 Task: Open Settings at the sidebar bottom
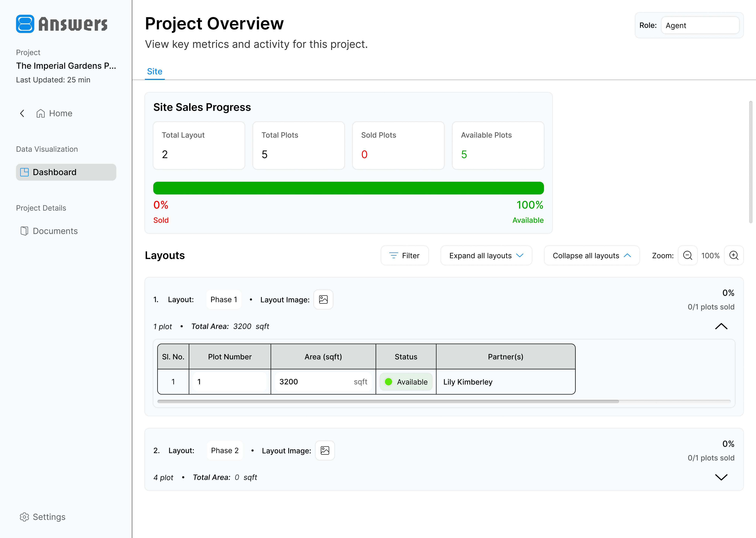point(43,517)
